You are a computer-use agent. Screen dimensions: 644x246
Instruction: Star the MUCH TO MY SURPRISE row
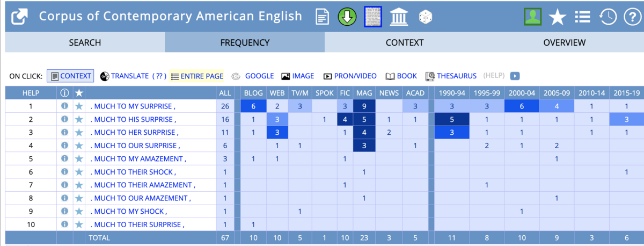click(x=79, y=106)
